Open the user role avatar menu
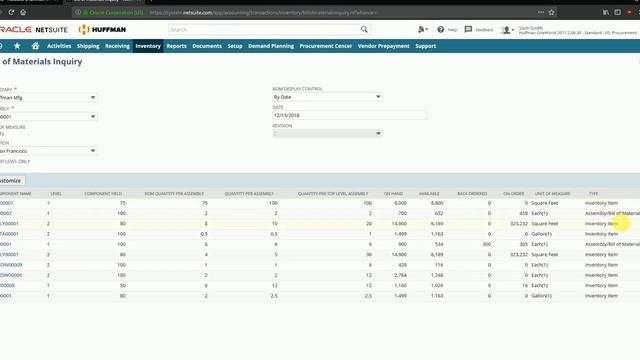Viewport: 640px width, 360px height. coord(507,30)
